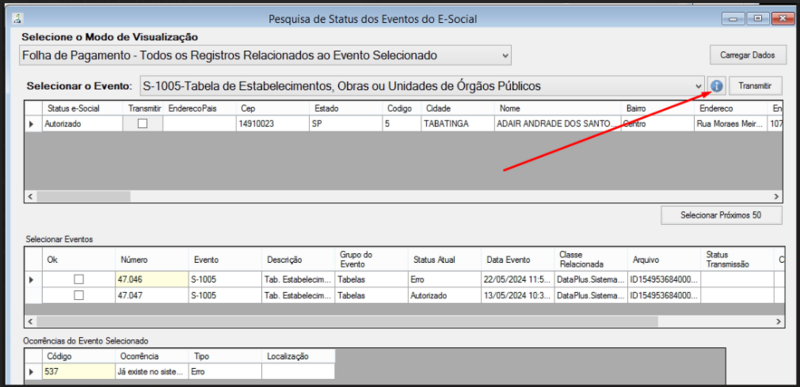Click the blue info icon beside Transmitir
The height and width of the screenshot is (387, 800).
click(x=717, y=86)
